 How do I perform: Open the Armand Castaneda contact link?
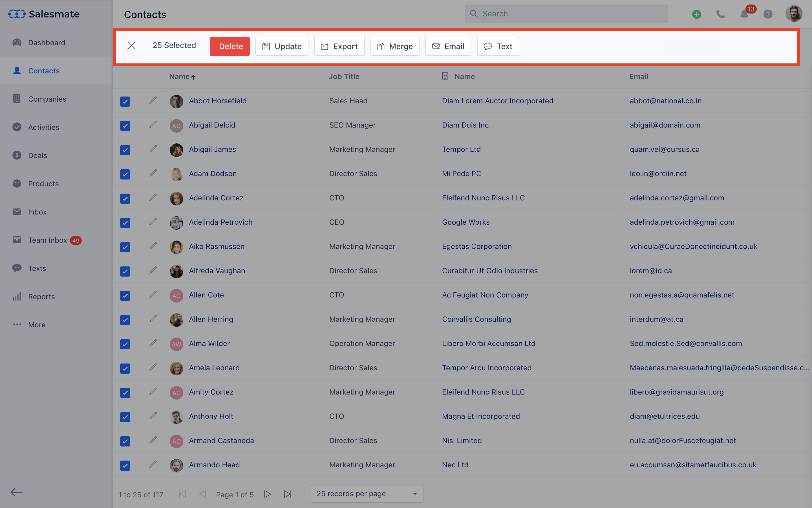coord(221,440)
